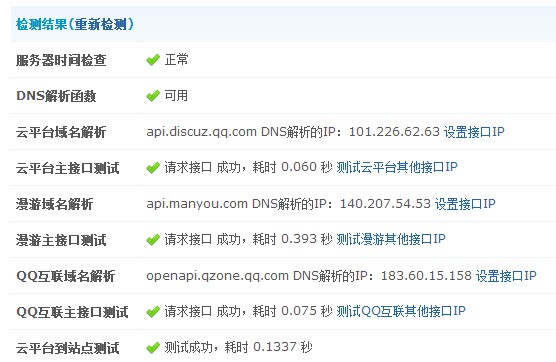Image resolution: width=556 pixels, height=362 pixels.
Task: Click the IP address 183.60.15.158
Action: click(426, 276)
